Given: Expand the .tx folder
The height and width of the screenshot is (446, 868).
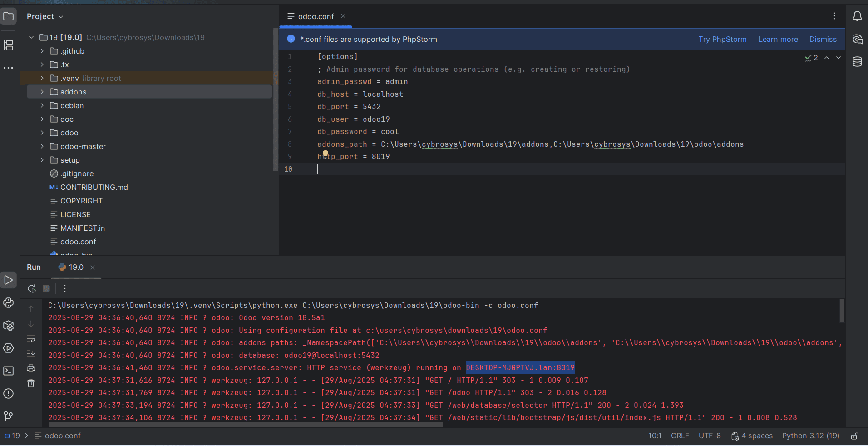Looking at the screenshot, I should (42, 64).
